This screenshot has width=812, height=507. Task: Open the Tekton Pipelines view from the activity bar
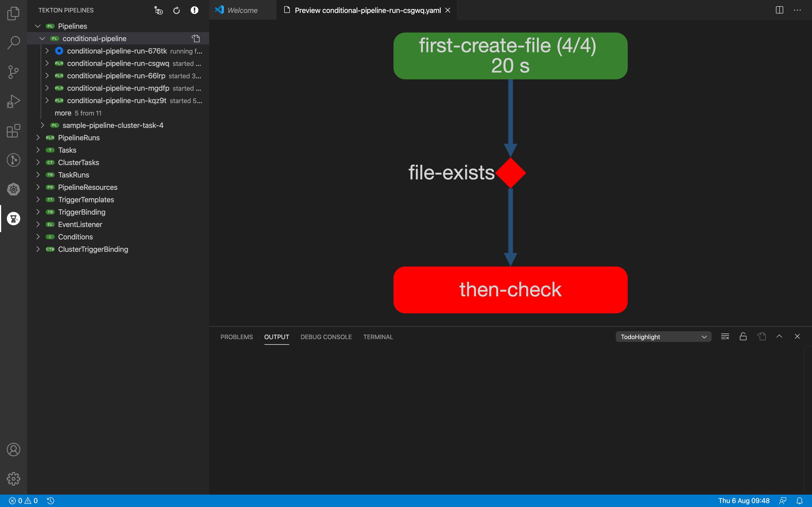[14, 218]
